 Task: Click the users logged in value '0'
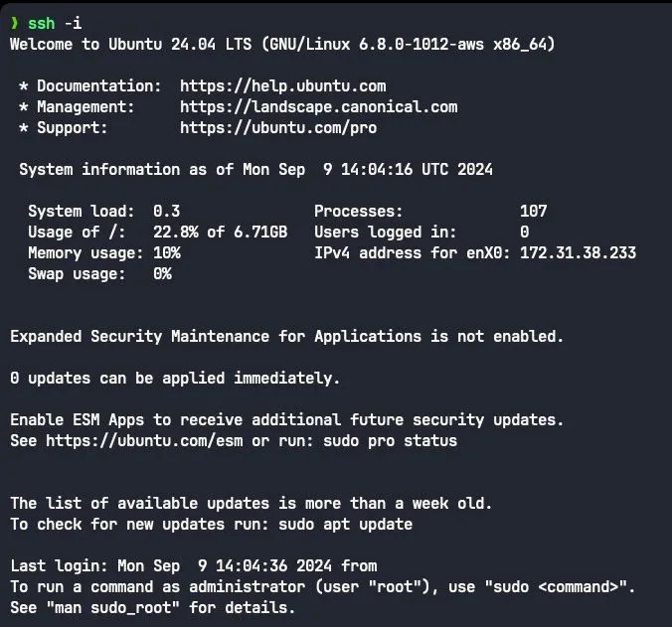click(x=525, y=233)
